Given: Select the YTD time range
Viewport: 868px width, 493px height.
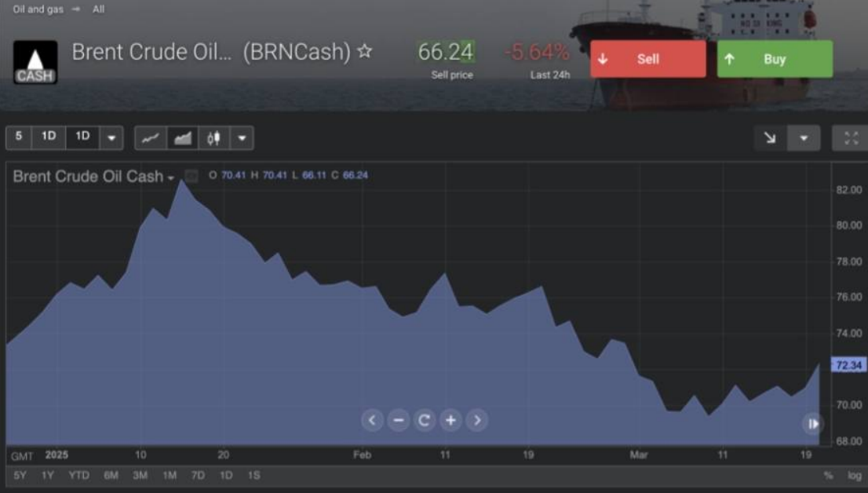Looking at the screenshot, I should (78, 476).
